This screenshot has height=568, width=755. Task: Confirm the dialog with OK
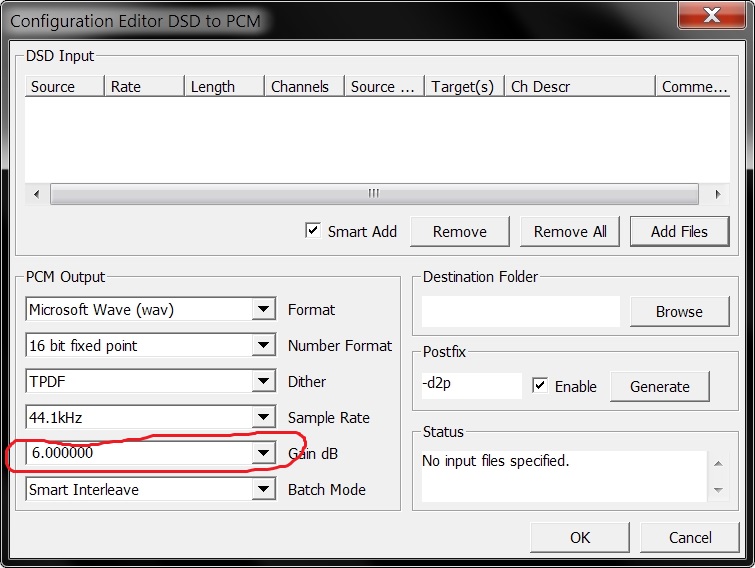tap(580, 537)
